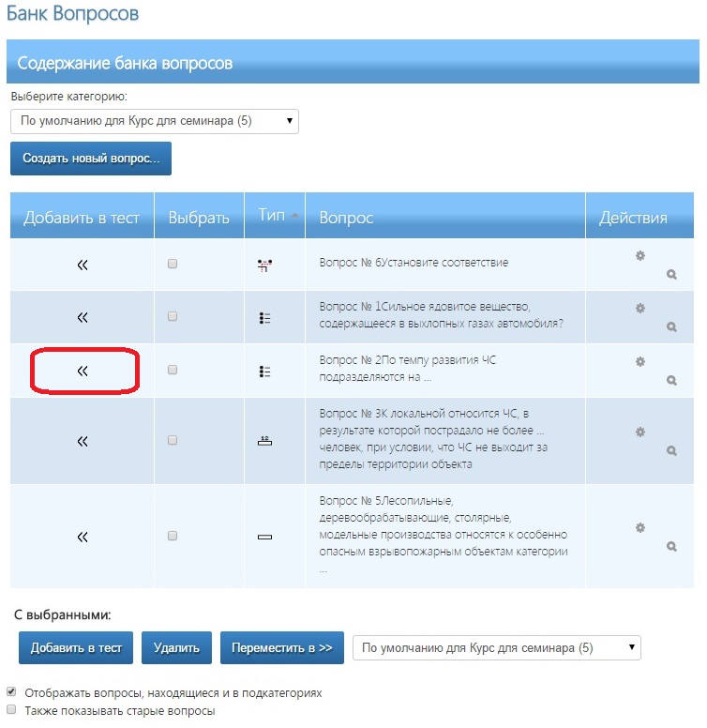707x728 pixels.
Task: Click the 'Действия' column header
Action: [x=633, y=218]
